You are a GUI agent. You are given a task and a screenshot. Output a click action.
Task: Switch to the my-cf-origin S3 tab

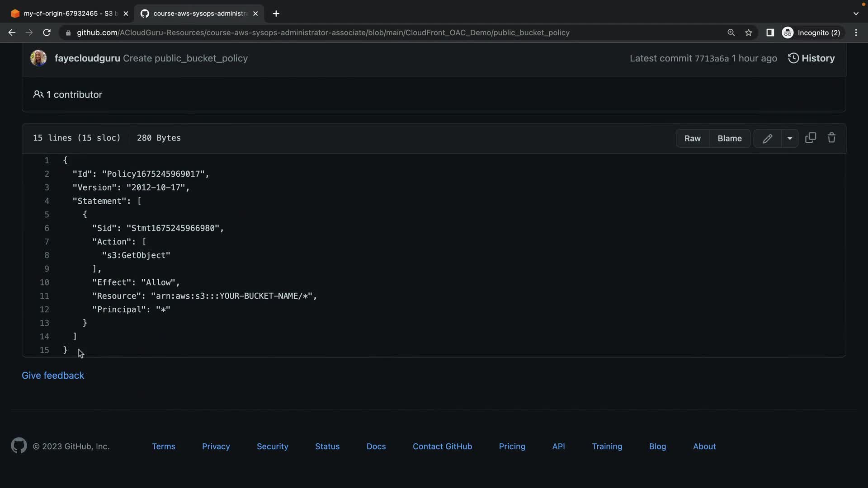pos(68,14)
